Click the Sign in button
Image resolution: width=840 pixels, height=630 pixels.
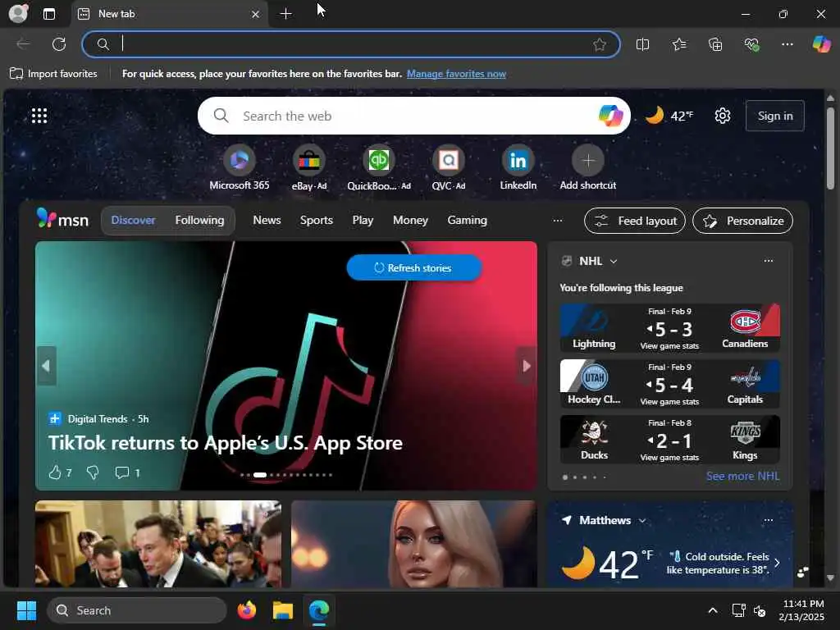(774, 116)
